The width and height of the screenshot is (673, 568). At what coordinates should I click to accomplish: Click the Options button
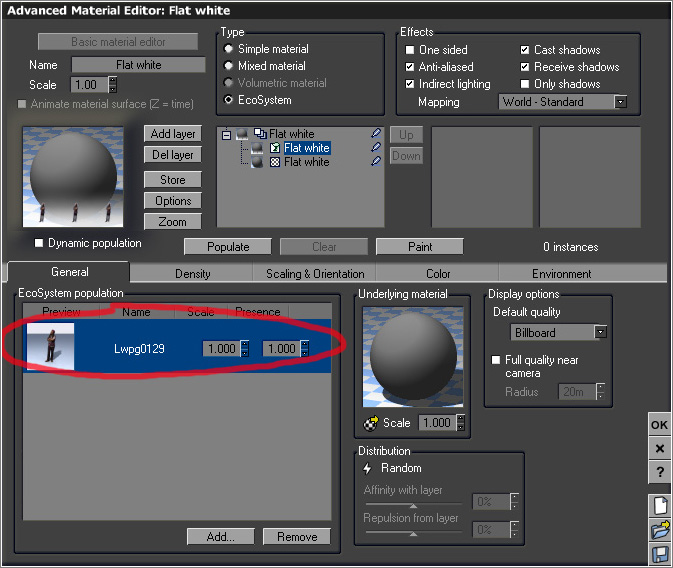(173, 200)
